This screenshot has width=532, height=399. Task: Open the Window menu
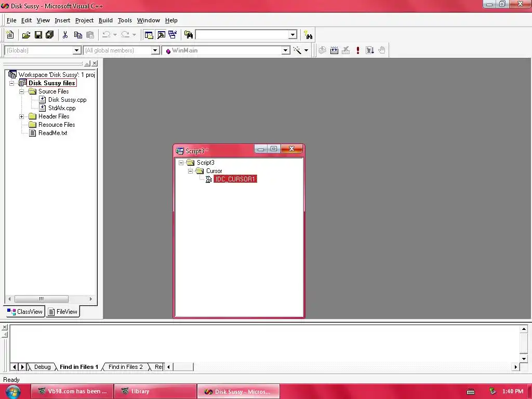click(148, 20)
